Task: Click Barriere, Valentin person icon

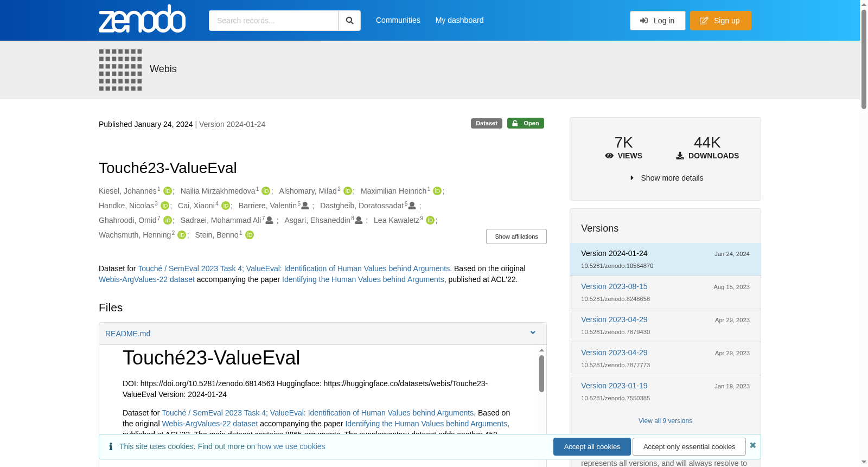Action: (305, 206)
